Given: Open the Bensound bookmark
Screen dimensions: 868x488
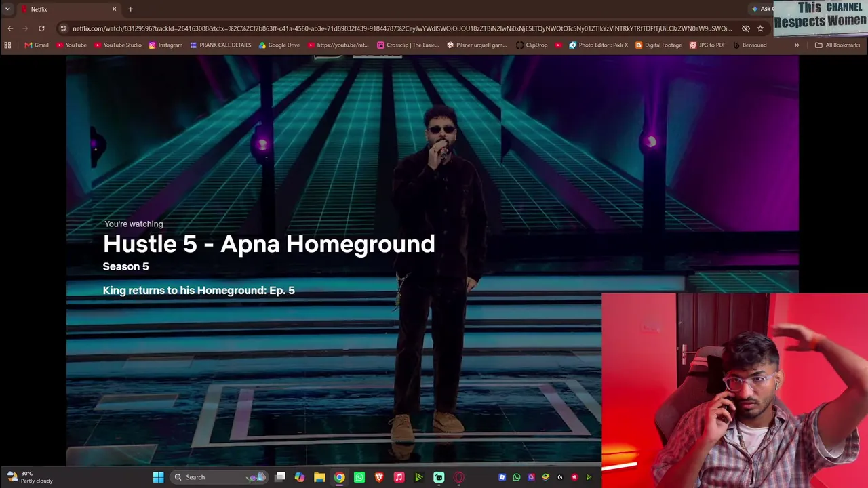Looking at the screenshot, I should point(750,45).
